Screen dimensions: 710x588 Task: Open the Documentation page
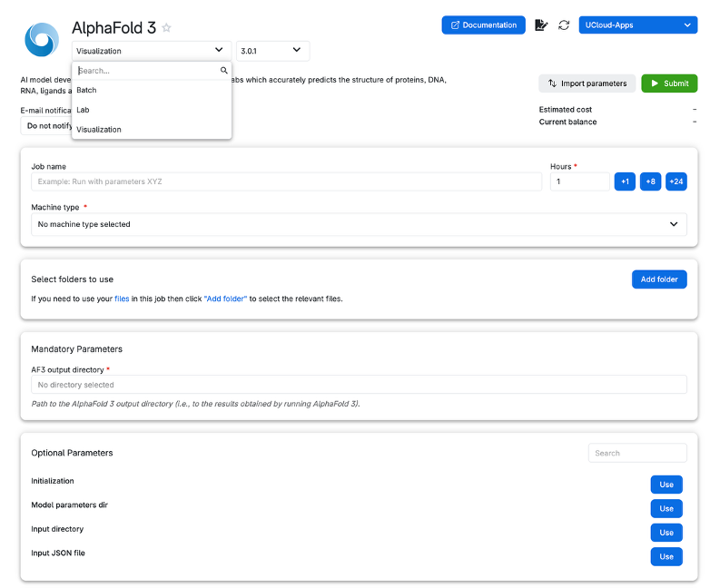pos(483,24)
